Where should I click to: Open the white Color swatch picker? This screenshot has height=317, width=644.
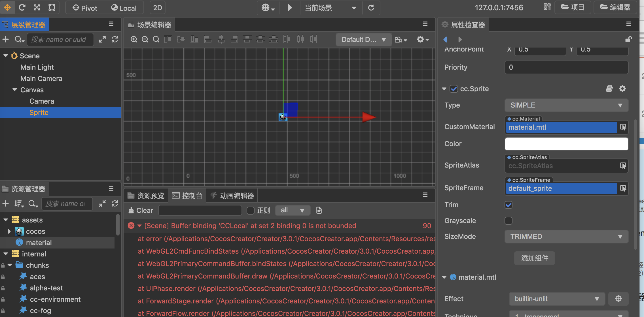[566, 143]
